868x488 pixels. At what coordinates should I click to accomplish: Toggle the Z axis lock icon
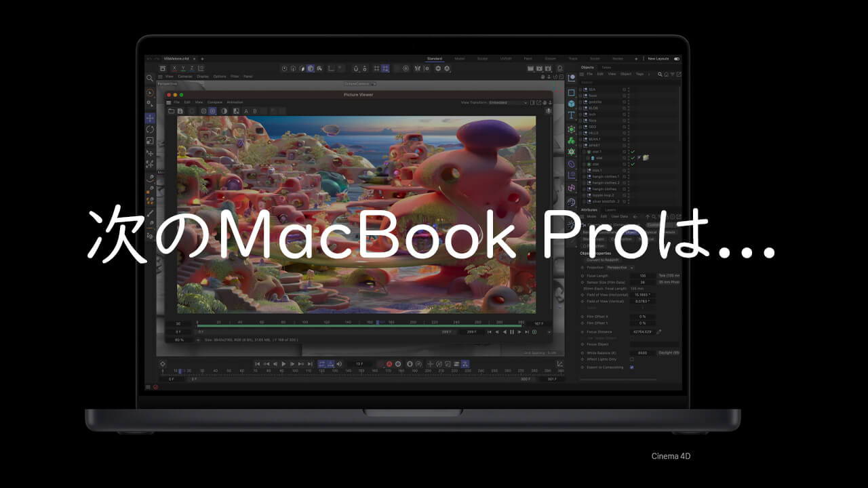(x=192, y=68)
